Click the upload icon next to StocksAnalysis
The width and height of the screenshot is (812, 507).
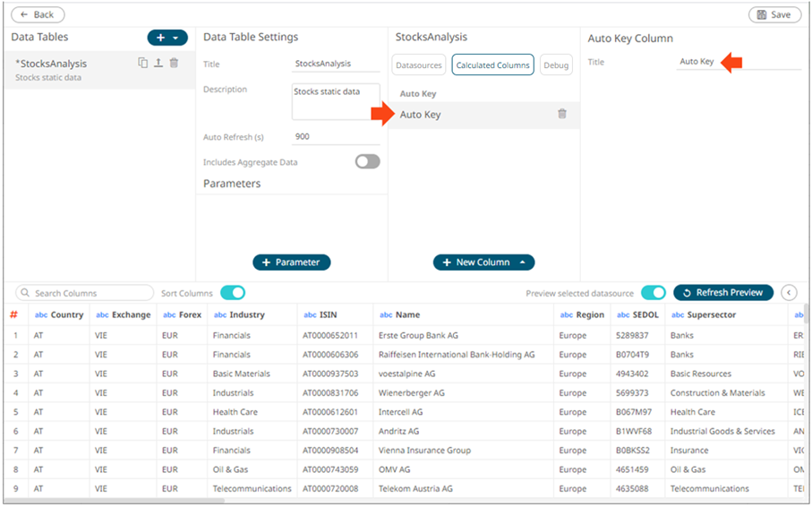(x=158, y=63)
